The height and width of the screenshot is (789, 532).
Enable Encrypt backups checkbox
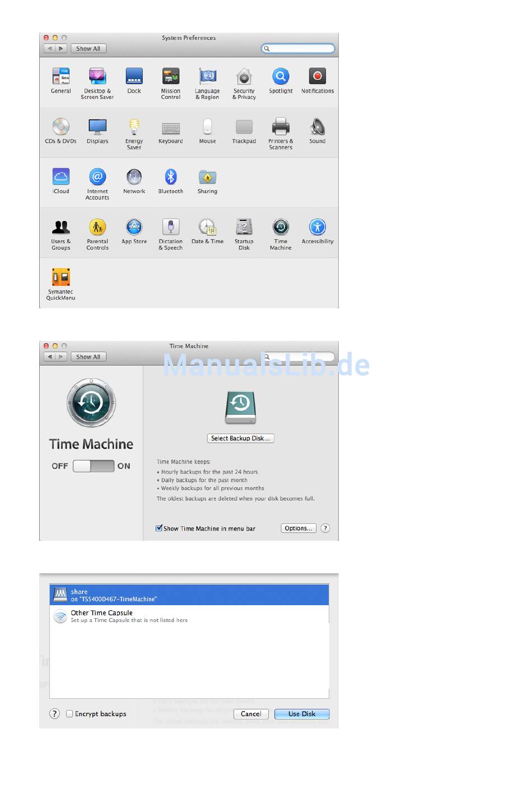tap(69, 714)
